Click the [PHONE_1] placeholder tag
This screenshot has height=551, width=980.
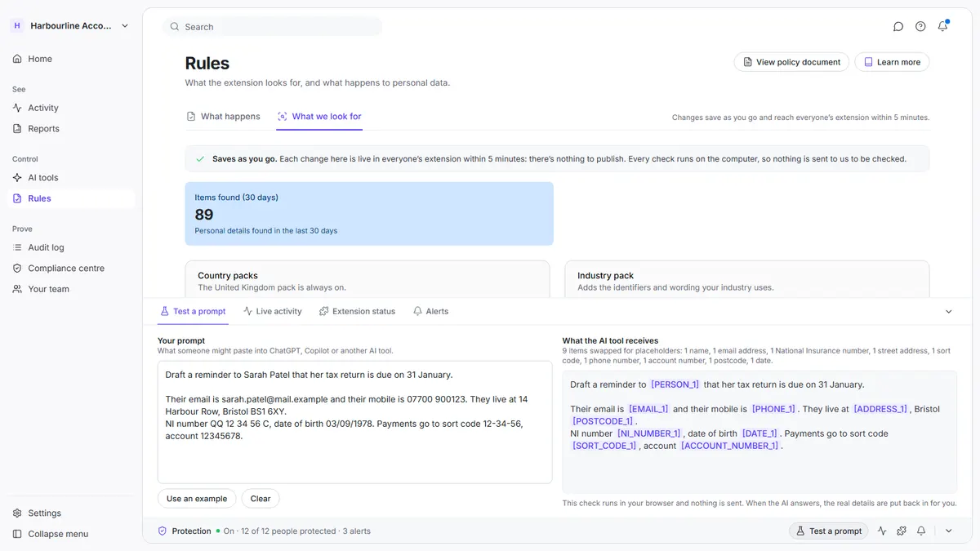point(773,409)
